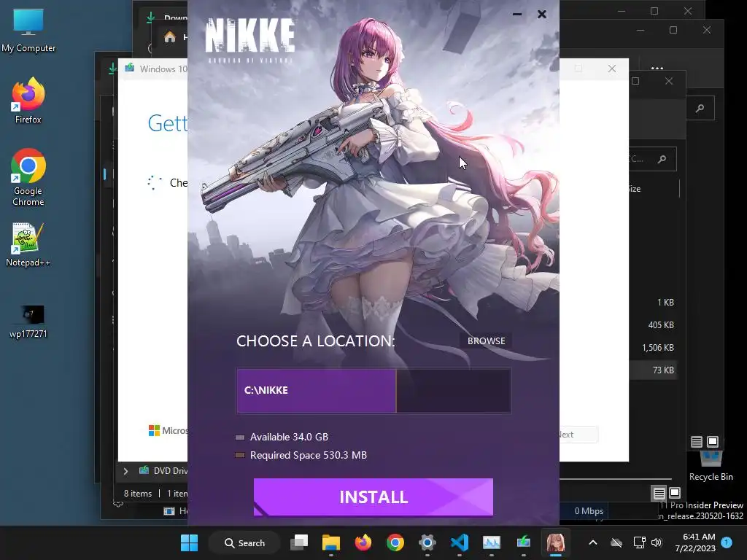
Task: Switch to NIKKE installer taskbar icon
Action: pos(555,542)
